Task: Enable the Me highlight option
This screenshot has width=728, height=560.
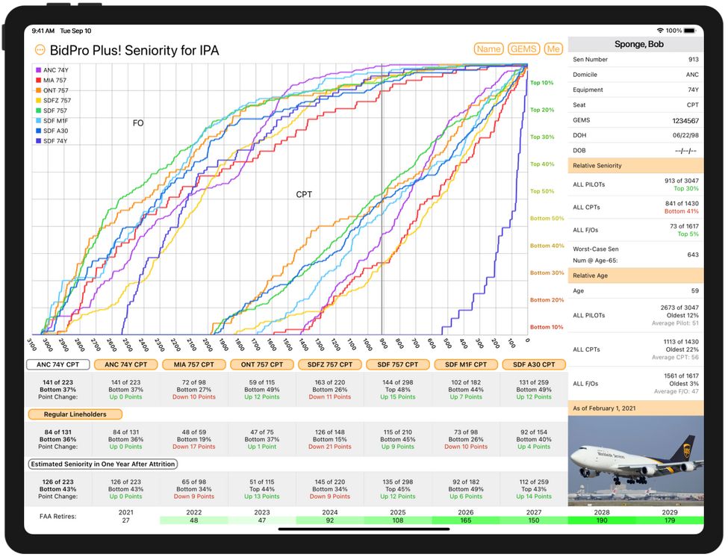Action: 554,49
